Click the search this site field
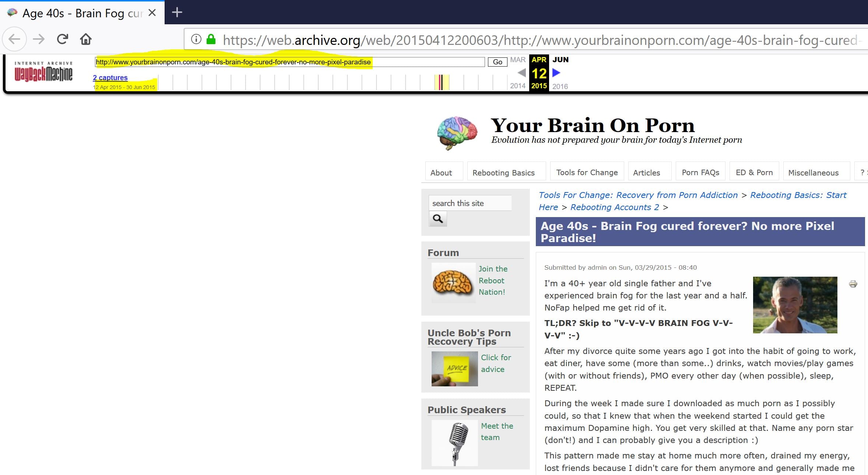The image size is (868, 475). [470, 203]
